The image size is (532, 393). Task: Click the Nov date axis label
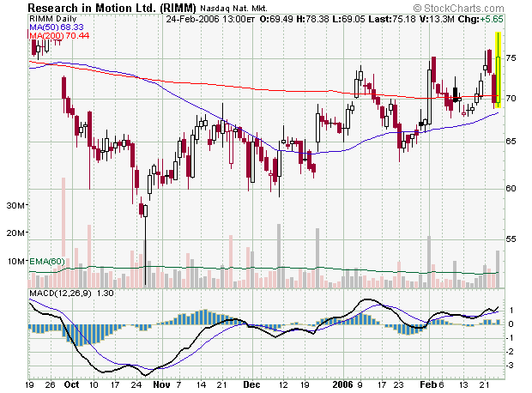(161, 384)
